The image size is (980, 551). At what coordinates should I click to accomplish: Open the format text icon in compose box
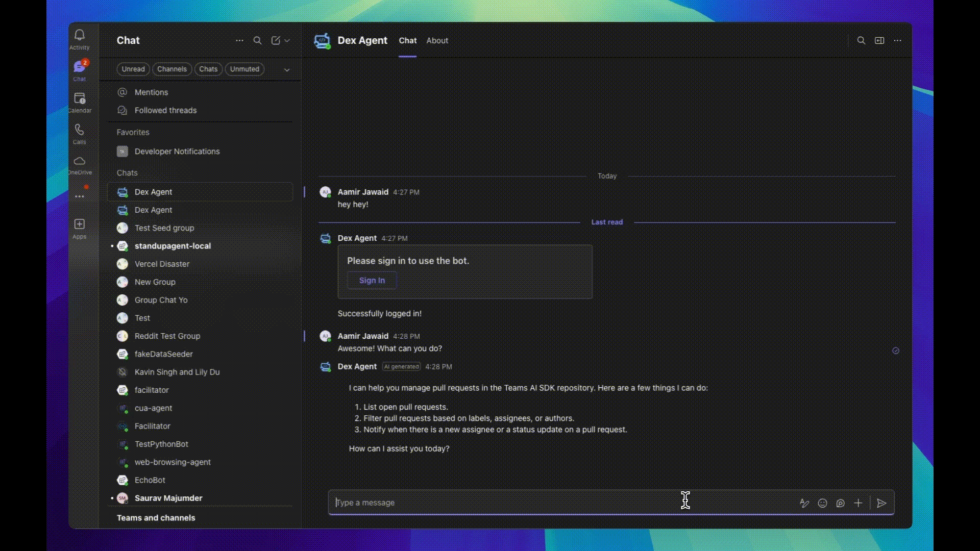[804, 503]
